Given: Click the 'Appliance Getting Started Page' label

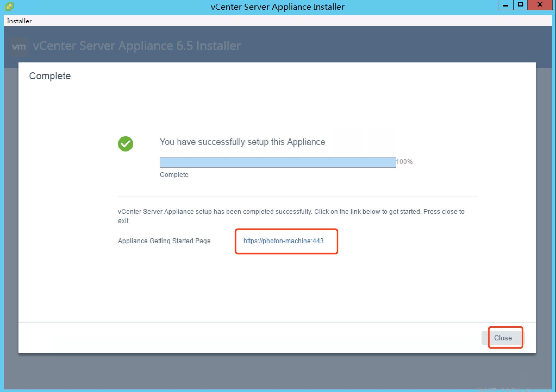Looking at the screenshot, I should click(x=164, y=241).
